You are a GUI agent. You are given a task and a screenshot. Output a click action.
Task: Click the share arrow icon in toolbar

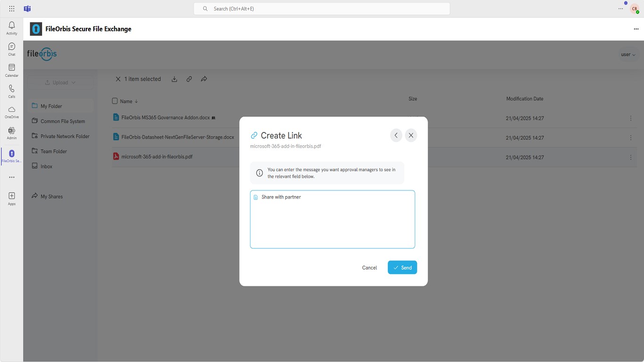204,79
